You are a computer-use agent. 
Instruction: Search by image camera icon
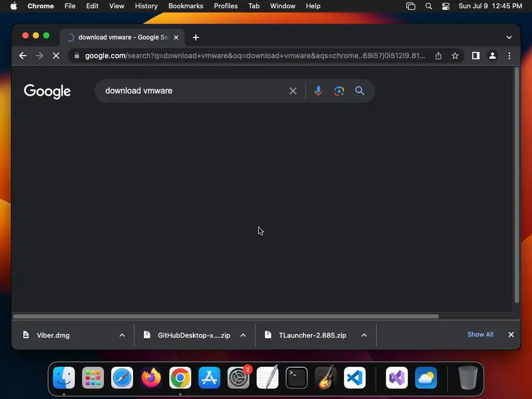tap(339, 91)
